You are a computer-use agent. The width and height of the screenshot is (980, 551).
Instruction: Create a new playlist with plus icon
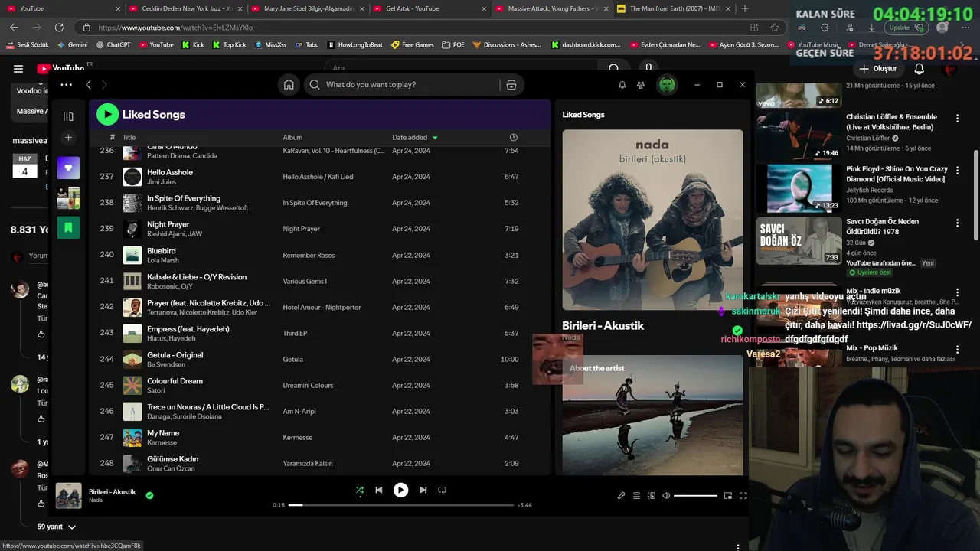68,138
